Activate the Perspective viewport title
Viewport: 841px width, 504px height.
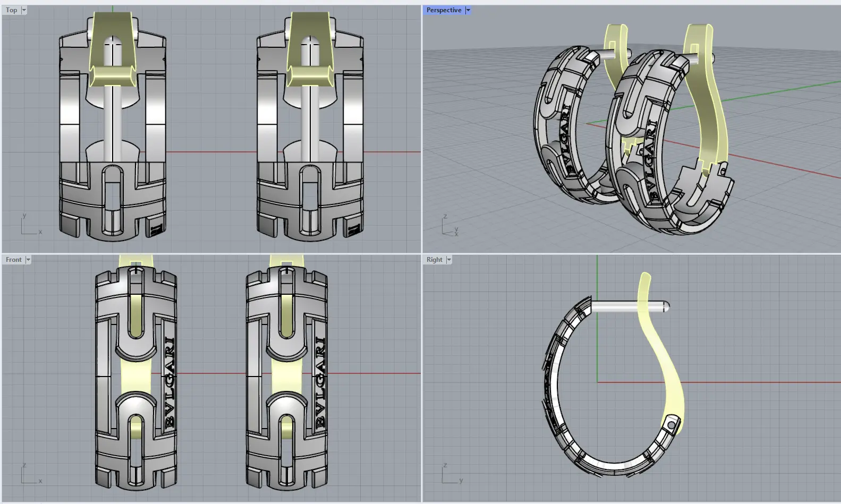pyautogui.click(x=444, y=10)
